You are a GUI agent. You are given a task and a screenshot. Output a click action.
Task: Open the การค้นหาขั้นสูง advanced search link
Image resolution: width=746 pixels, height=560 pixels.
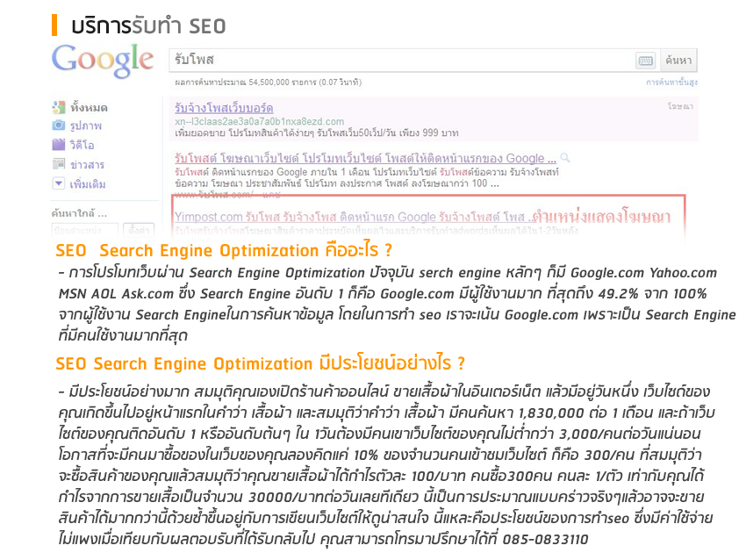point(671,83)
